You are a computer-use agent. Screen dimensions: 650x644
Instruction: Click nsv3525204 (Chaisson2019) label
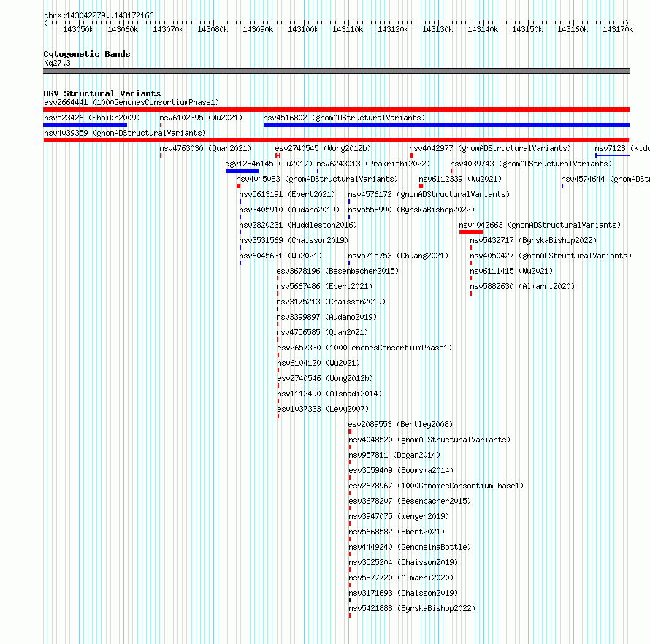tap(403, 562)
